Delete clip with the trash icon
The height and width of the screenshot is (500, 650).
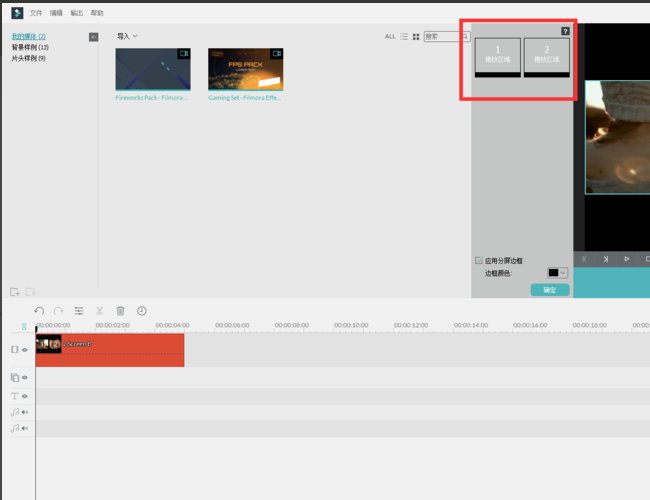[x=120, y=311]
